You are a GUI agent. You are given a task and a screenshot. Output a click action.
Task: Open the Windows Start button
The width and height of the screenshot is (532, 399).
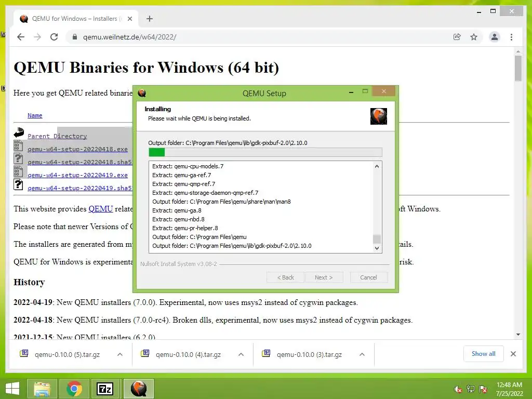tap(12, 389)
